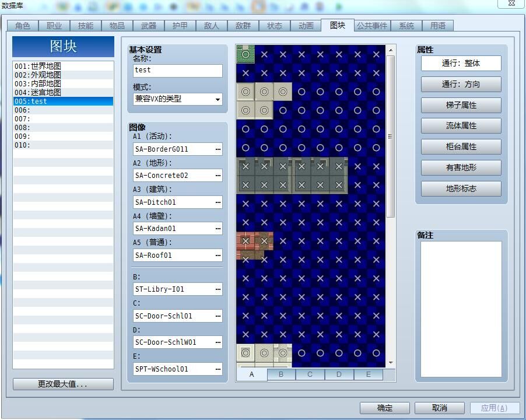Click the 更改最大值 button

(x=63, y=384)
